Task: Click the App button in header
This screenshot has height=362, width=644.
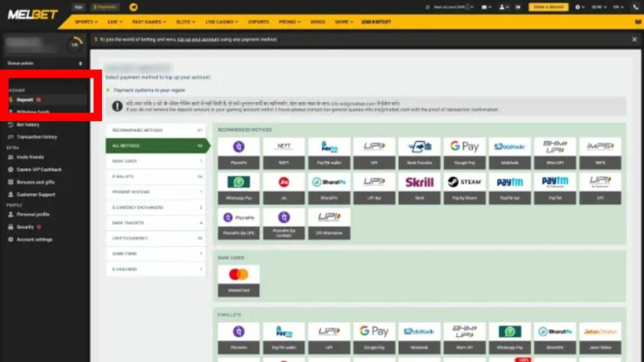Action: (x=79, y=7)
